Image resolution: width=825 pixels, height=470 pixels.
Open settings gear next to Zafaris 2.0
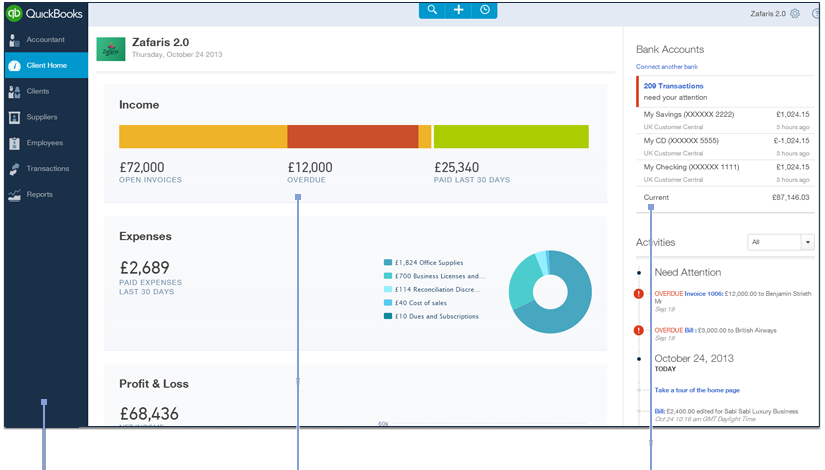[795, 14]
